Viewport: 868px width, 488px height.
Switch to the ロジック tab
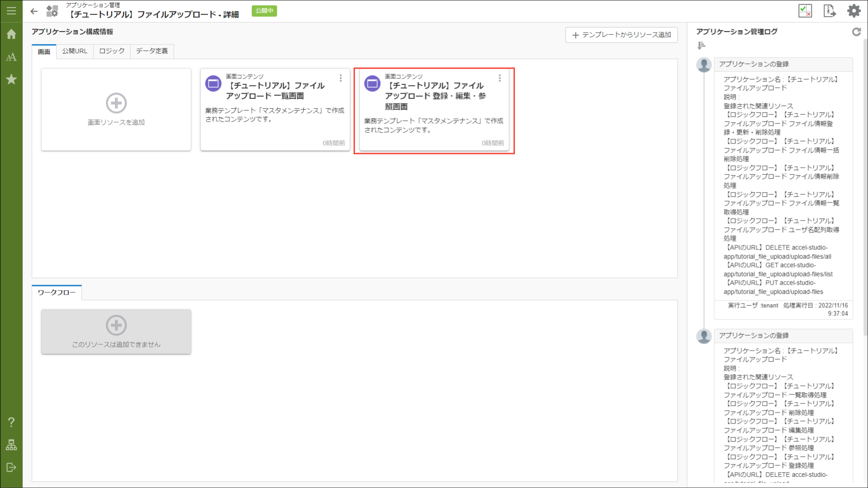click(112, 51)
